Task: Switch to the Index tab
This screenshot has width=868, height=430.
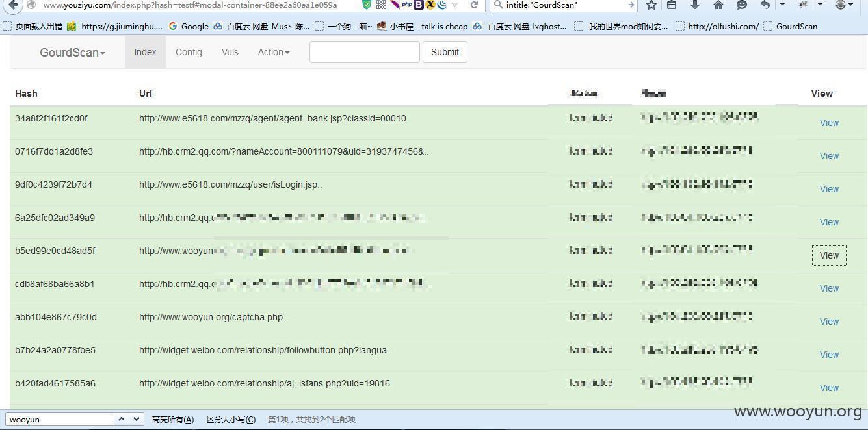Action: (145, 52)
